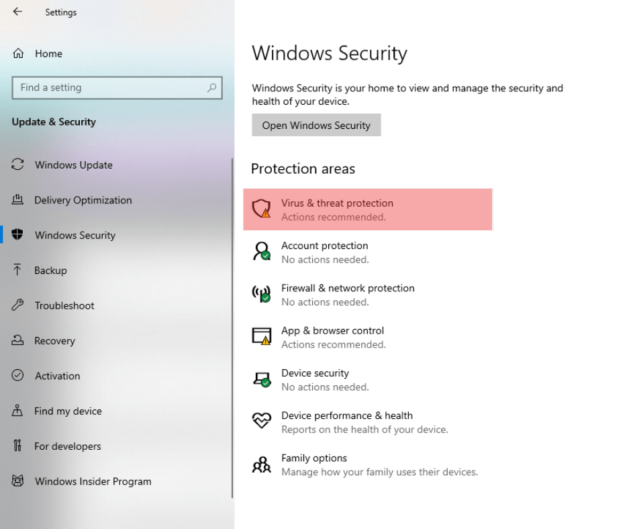Select Delivery Optimization in sidebar
631x529 pixels.
(83, 200)
